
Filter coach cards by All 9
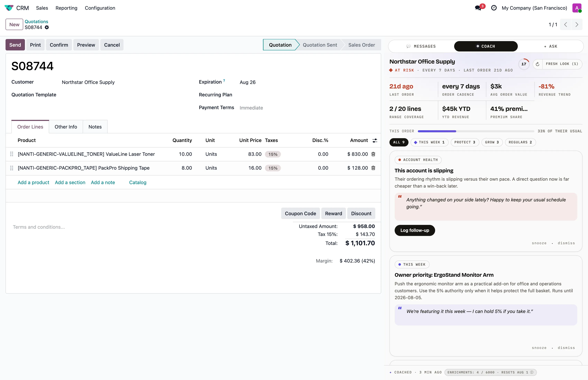click(x=399, y=142)
